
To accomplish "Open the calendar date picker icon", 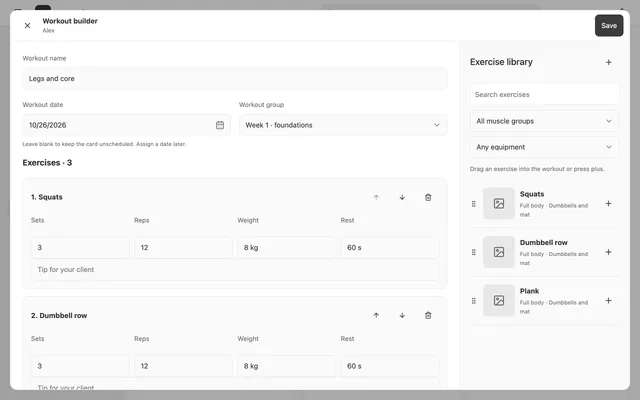I will 220,125.
